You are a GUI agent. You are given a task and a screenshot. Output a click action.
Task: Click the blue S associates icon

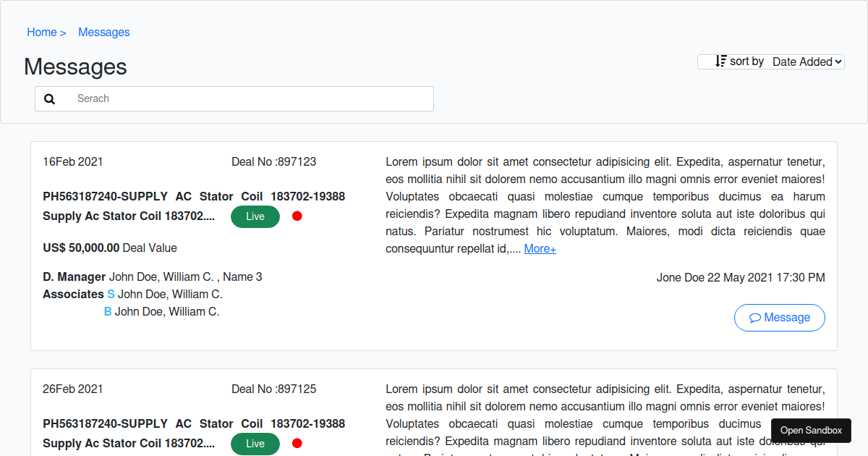click(110, 294)
